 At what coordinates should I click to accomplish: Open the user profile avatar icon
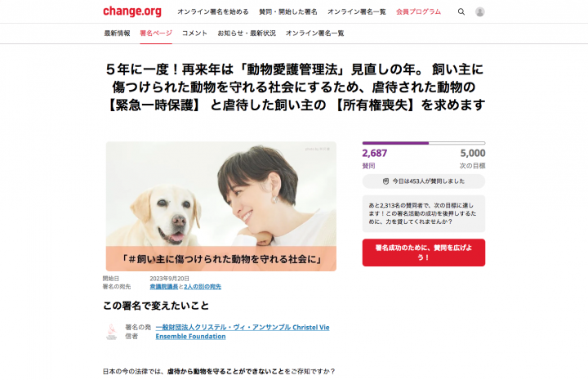479,11
